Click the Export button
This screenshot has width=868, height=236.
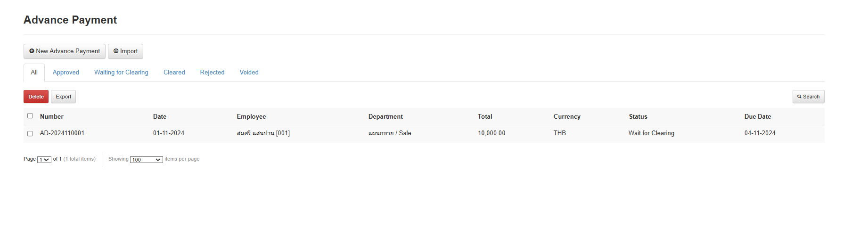[x=63, y=97]
